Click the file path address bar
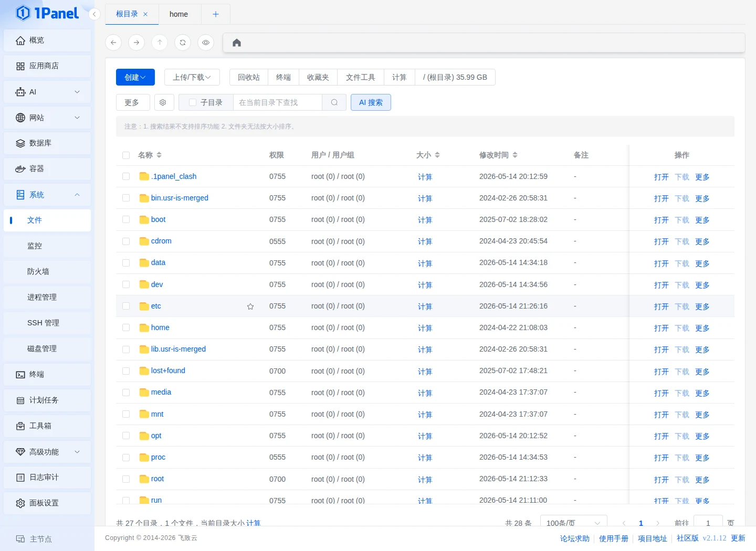Viewport: 756px width, 551px height. point(484,43)
